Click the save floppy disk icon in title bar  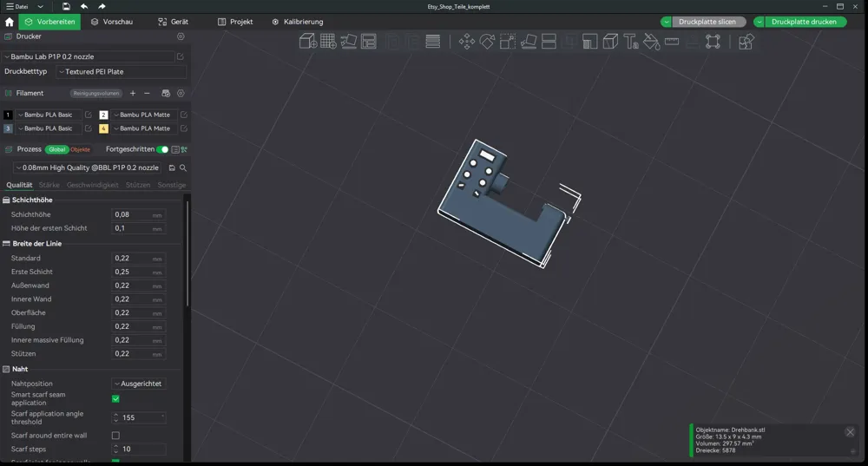tap(66, 7)
